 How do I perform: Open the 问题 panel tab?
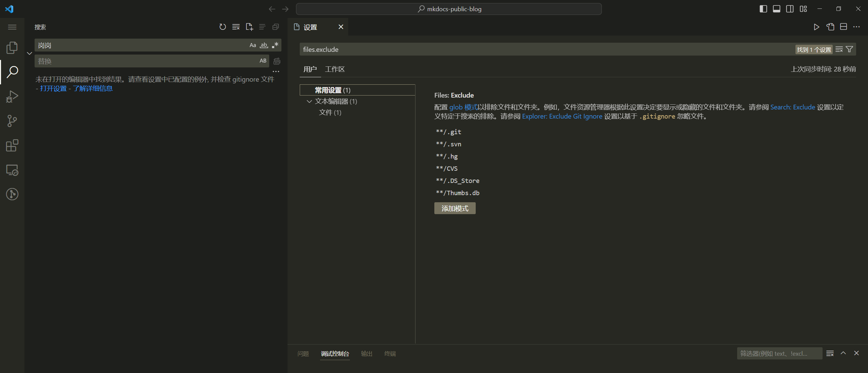[303, 354]
